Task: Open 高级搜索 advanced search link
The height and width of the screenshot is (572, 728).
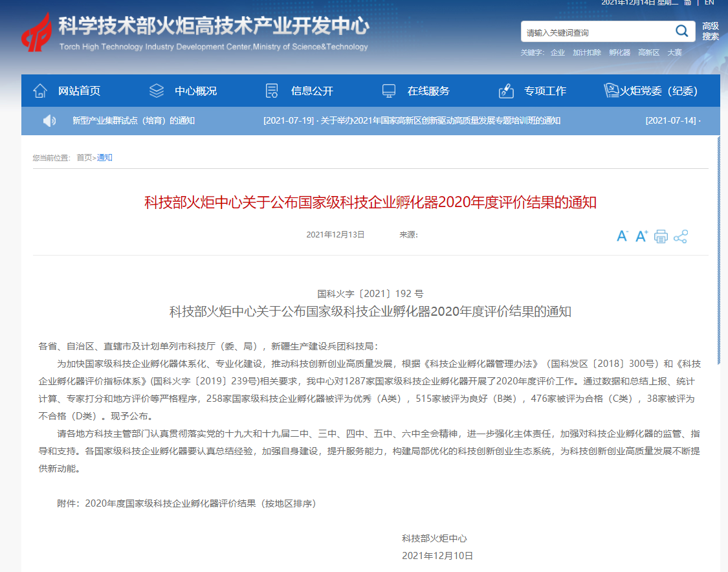Action: click(x=711, y=31)
